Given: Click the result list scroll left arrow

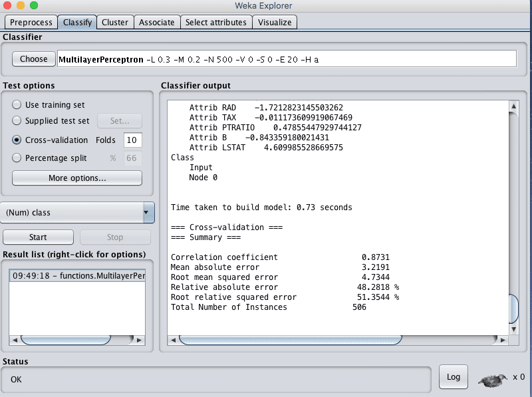Looking at the screenshot, I should point(15,340).
